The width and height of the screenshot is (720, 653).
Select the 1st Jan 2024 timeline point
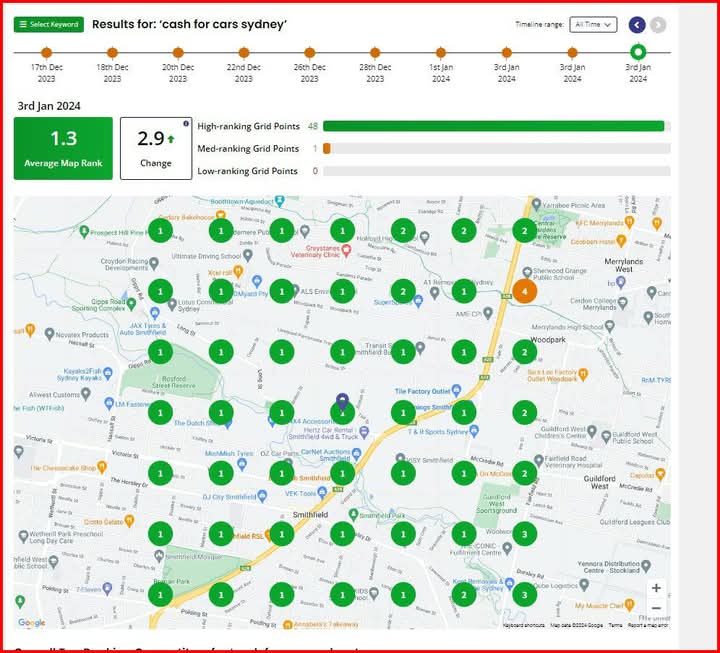441,52
